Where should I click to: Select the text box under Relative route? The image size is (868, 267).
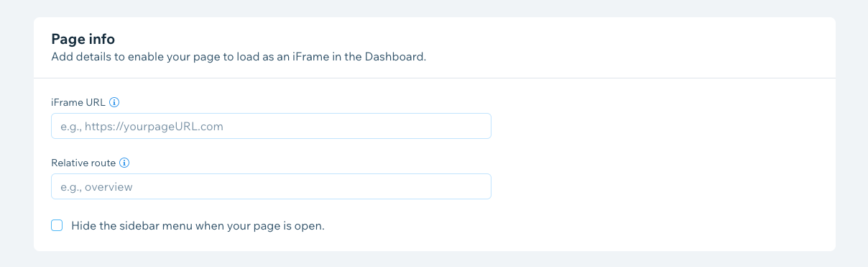click(271, 186)
